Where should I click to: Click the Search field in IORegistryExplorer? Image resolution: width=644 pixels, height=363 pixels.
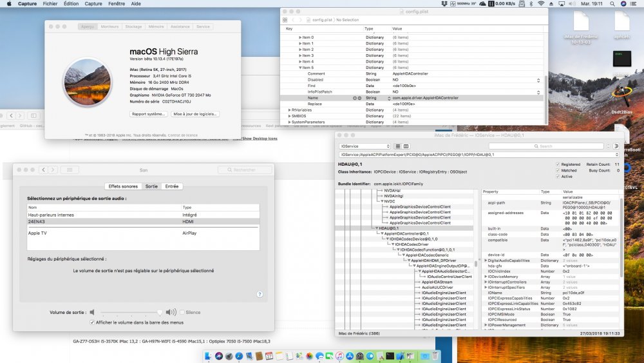coord(546,146)
